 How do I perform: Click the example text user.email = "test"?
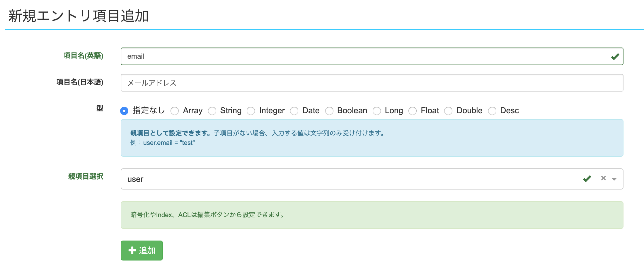(x=169, y=143)
